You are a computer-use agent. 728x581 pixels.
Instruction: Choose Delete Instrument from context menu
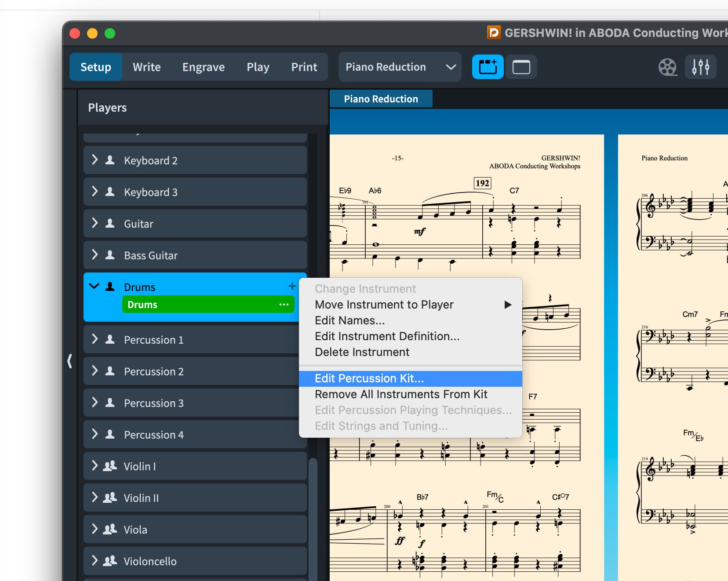click(411, 352)
